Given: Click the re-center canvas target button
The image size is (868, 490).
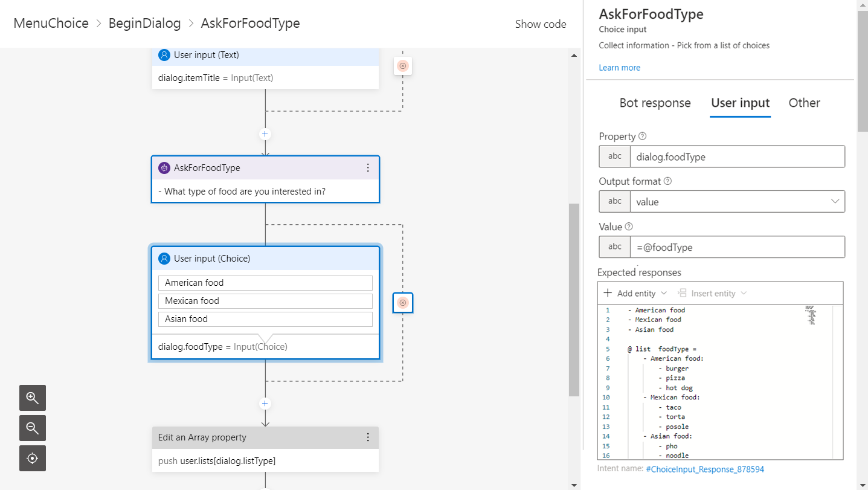Looking at the screenshot, I should (33, 458).
